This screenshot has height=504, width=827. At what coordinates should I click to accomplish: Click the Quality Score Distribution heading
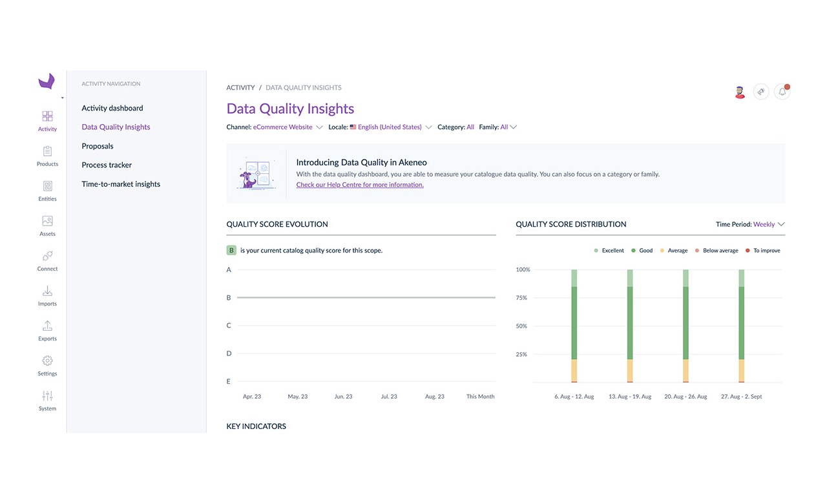coord(571,224)
